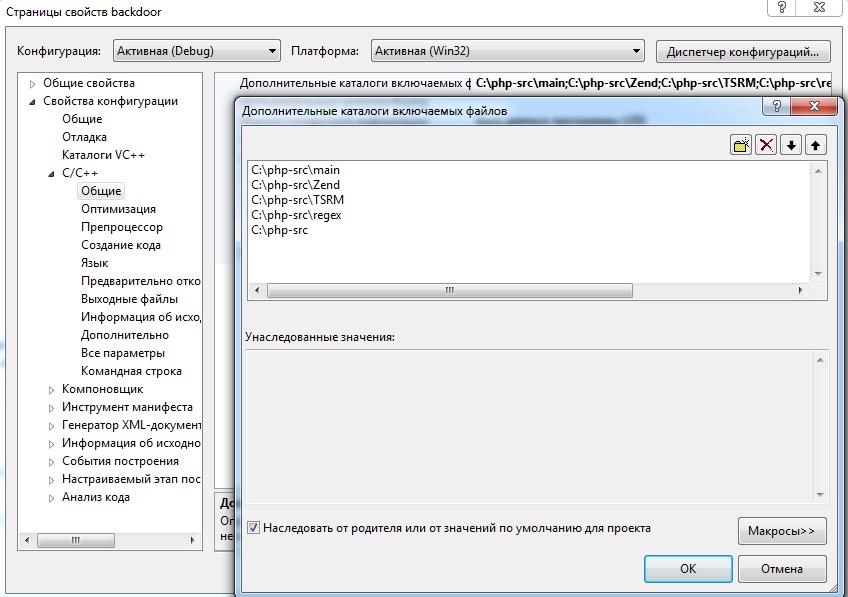The width and height of the screenshot is (848, 597).
Task: Toggle the Наследовать от родителя checkbox
Action: point(253,527)
